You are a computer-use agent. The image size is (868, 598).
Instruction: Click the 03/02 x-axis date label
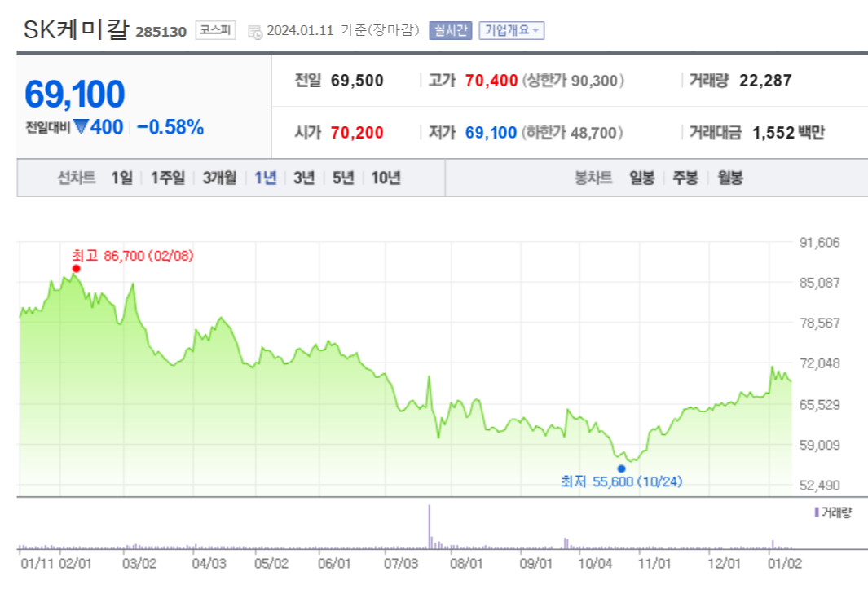tap(139, 564)
